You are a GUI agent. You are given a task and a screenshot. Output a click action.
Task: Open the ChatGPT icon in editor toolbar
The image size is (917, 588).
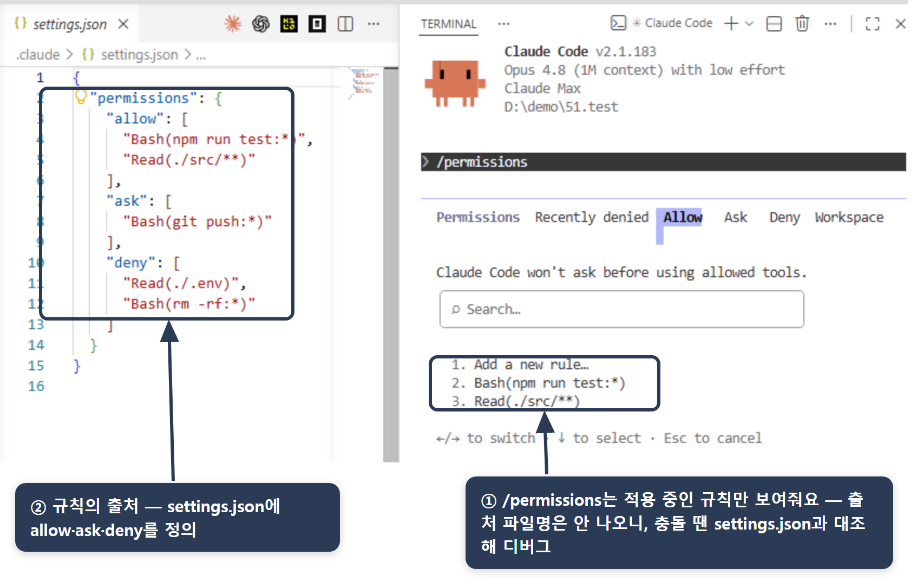261,24
